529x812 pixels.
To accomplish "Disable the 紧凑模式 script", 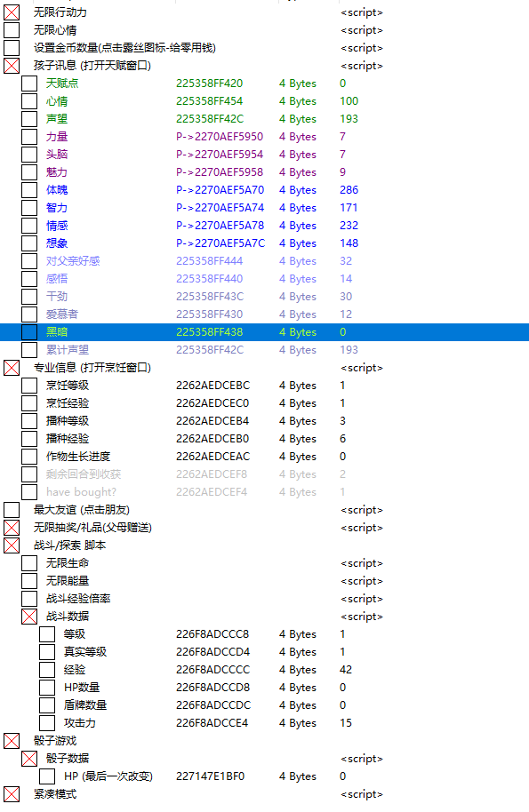I will [12, 794].
